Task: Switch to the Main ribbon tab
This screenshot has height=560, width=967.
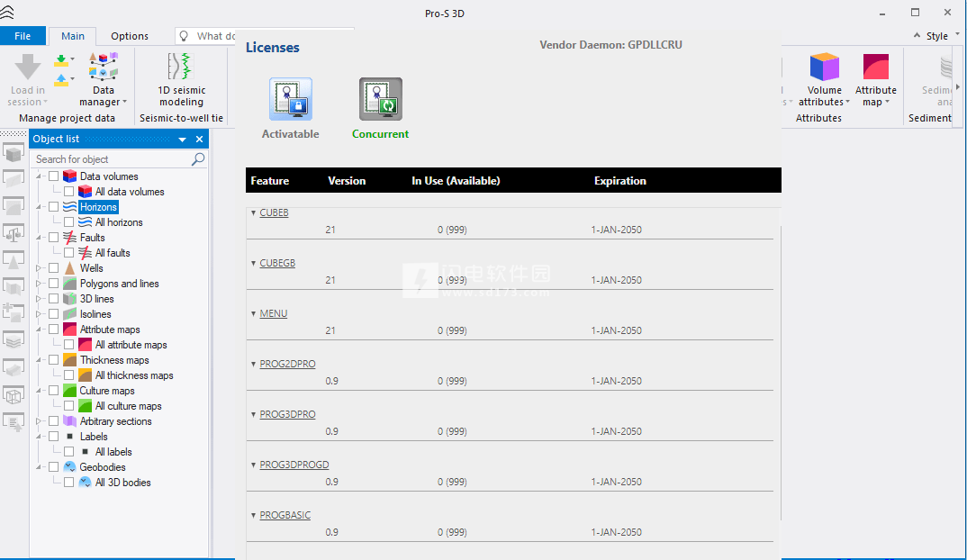Action: 73,36
